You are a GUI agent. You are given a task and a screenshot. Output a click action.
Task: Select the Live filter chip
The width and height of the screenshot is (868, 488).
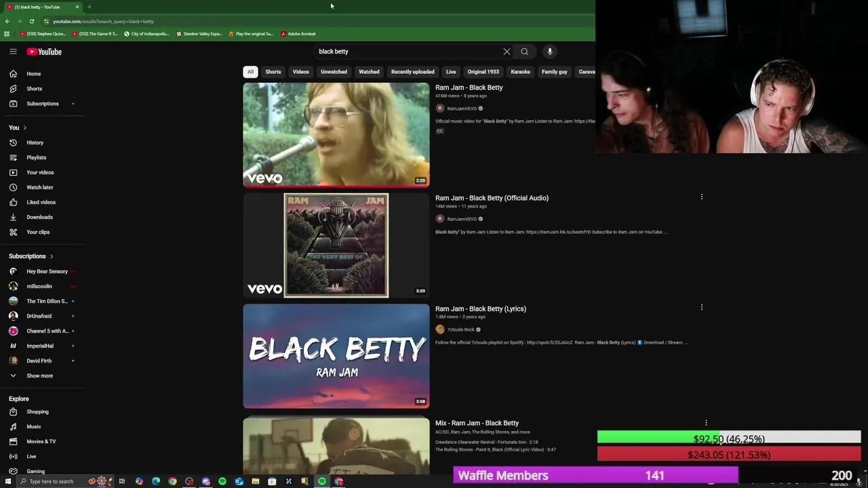451,72
